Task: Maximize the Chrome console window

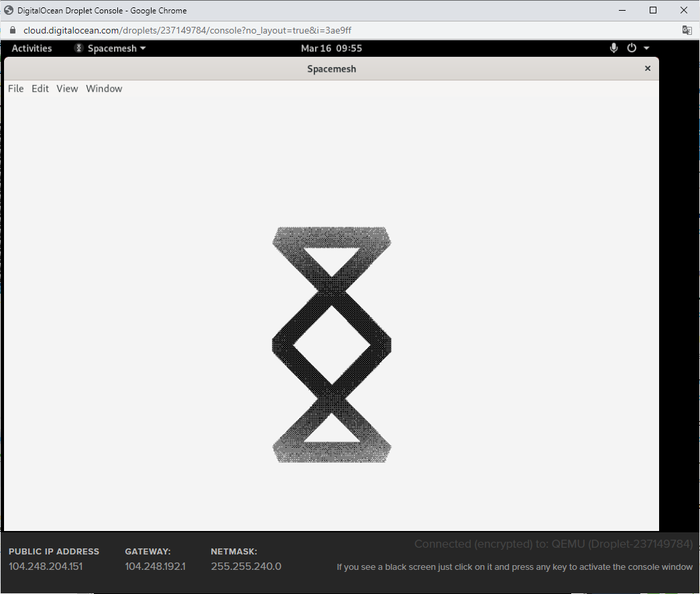Action: pos(653,10)
